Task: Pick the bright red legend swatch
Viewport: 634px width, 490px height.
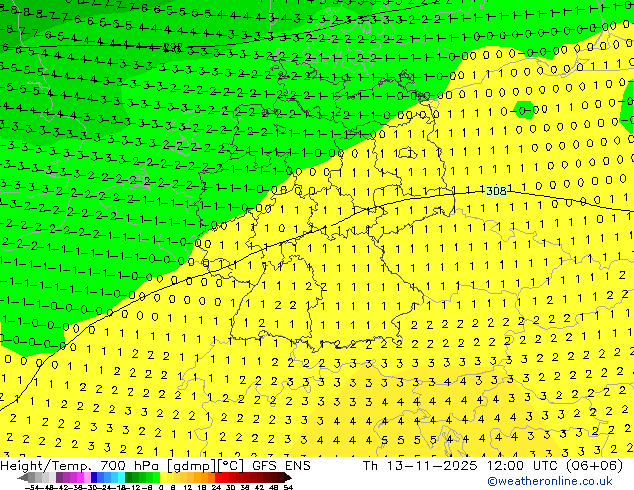Action: (x=218, y=477)
